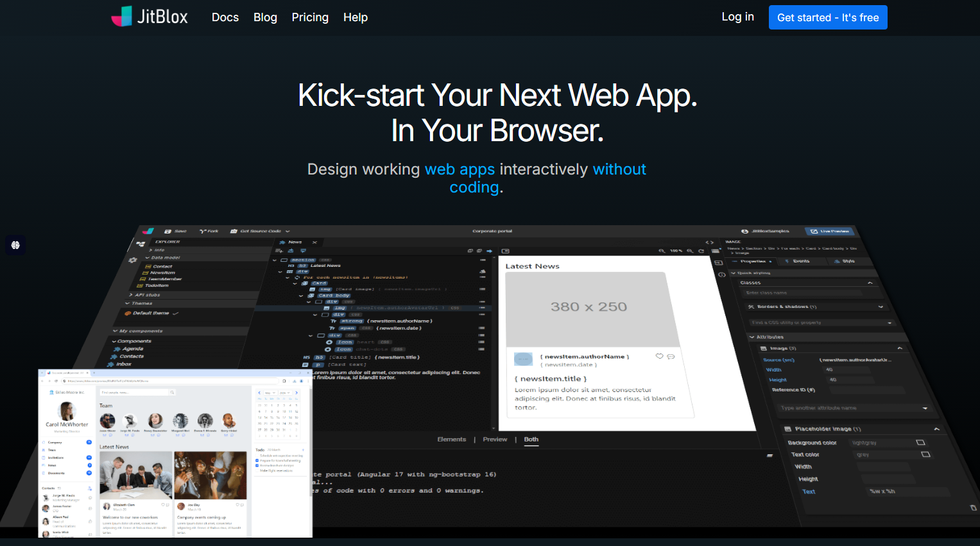
Task: Click the zoom out magnifier icon
Action: tap(661, 251)
